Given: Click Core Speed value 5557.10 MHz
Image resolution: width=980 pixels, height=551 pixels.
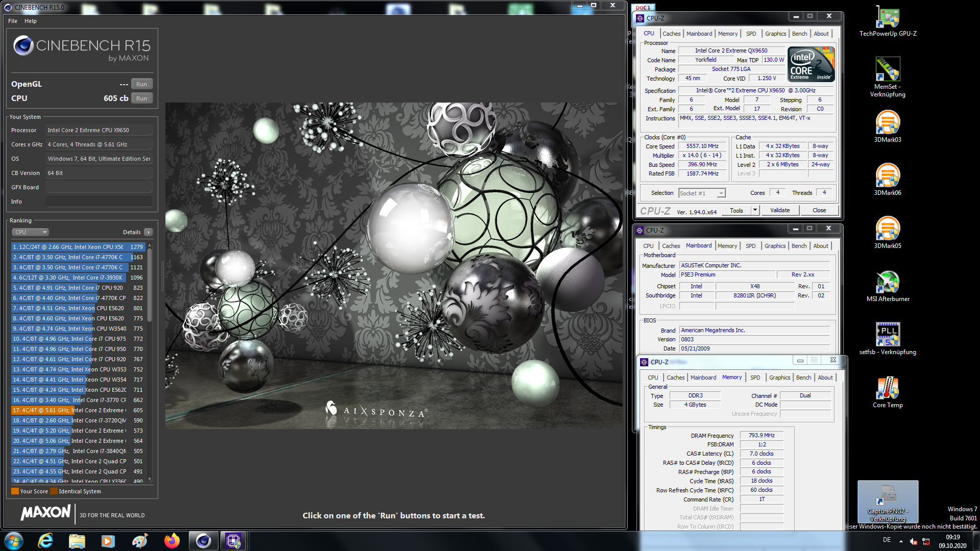Looking at the screenshot, I should coord(702,146).
